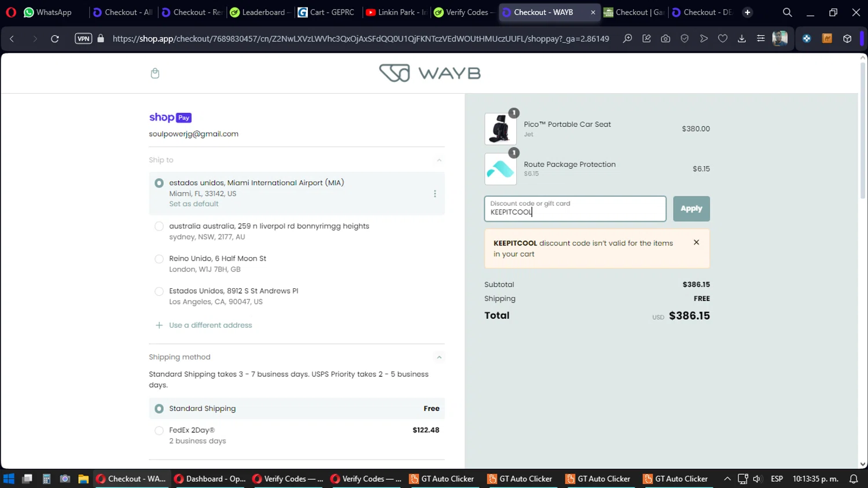Go back to previous page
This screenshot has height=488, width=868.
[12, 39]
